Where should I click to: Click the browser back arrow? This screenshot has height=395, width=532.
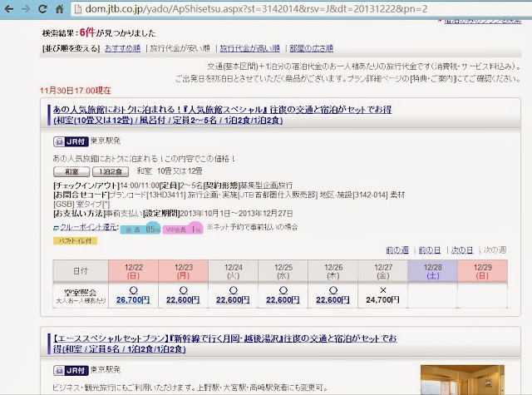[9, 9]
